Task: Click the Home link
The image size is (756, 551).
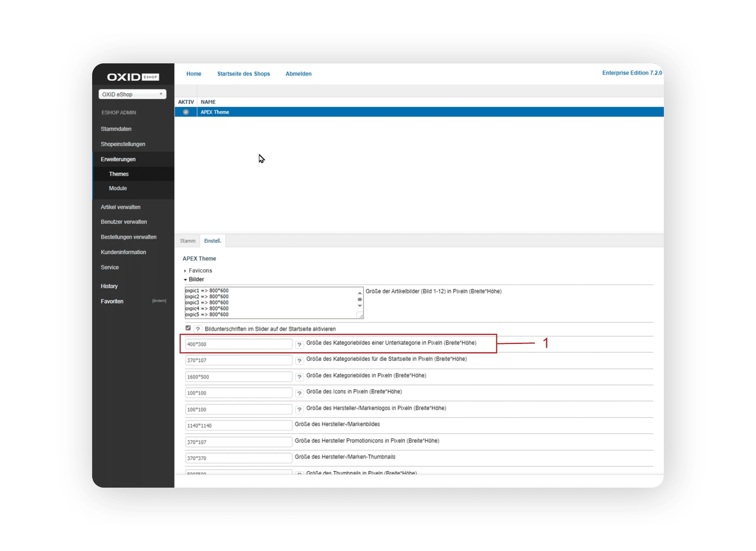Action: point(194,74)
